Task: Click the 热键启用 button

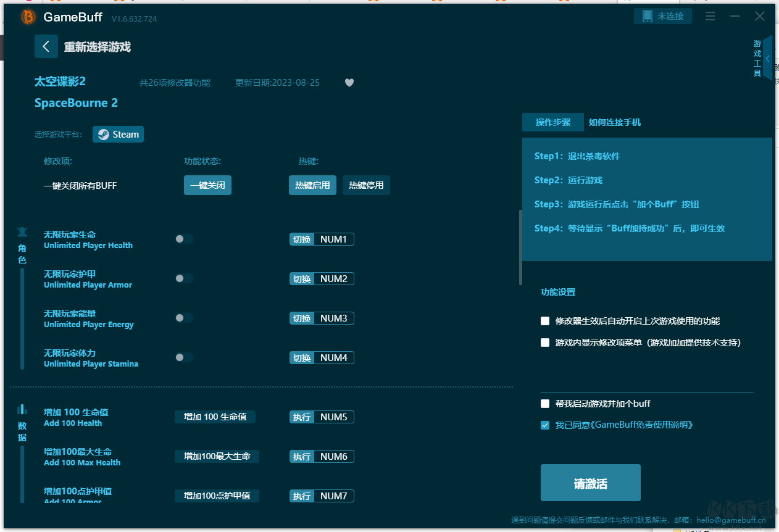Action: (312, 185)
